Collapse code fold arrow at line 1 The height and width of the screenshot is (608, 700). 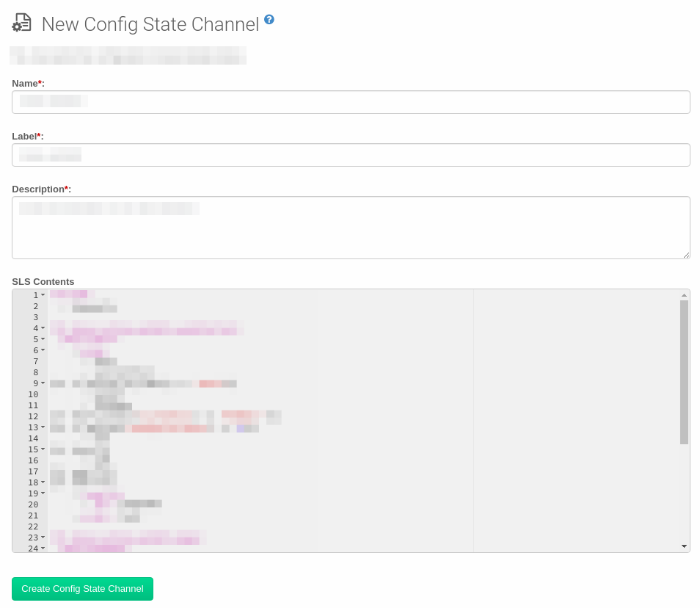43,295
